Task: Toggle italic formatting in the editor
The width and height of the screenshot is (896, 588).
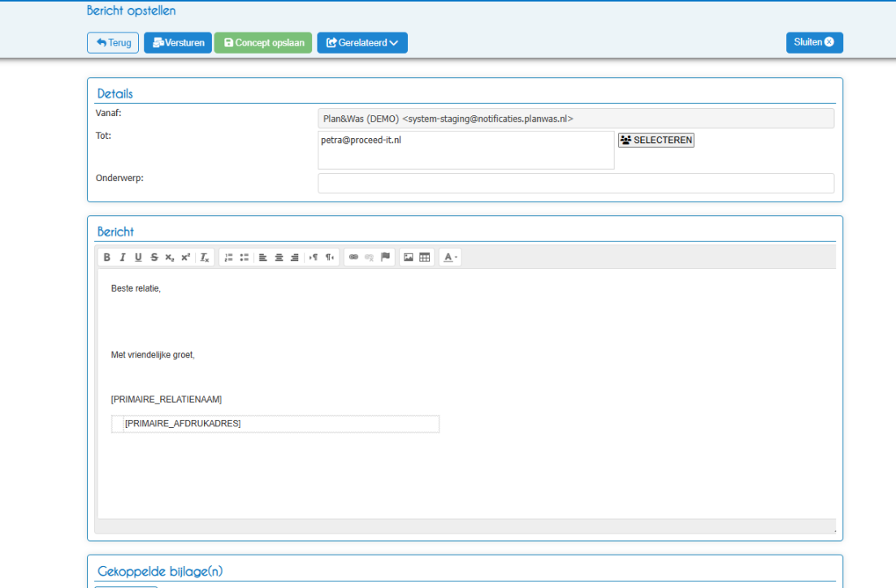Action: tap(123, 257)
